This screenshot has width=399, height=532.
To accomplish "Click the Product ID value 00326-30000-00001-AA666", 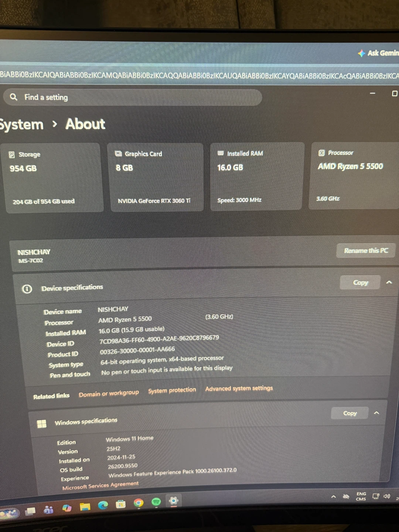I will click(137, 350).
